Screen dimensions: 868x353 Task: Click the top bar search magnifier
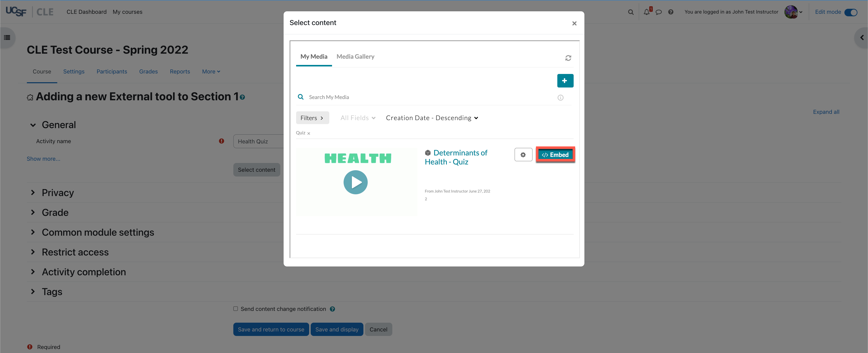[631, 12]
